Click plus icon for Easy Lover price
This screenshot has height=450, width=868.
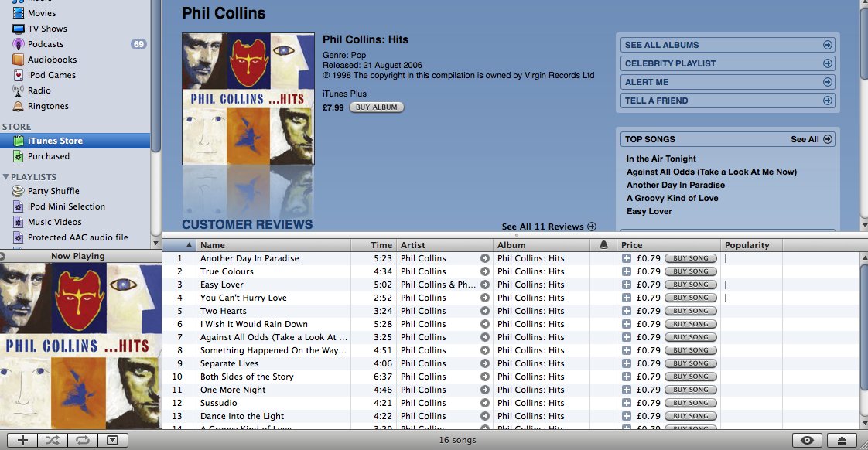[x=626, y=285]
